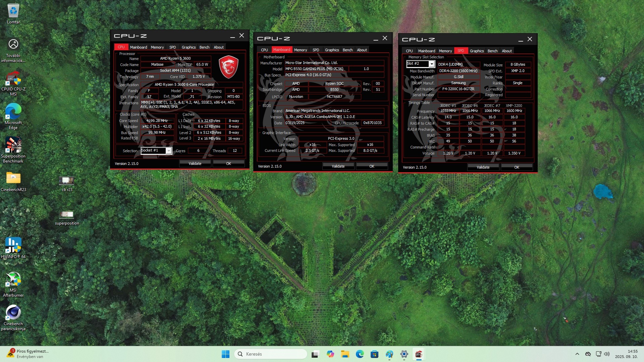
Task: Click OK in the SPD window
Action: click(517, 167)
